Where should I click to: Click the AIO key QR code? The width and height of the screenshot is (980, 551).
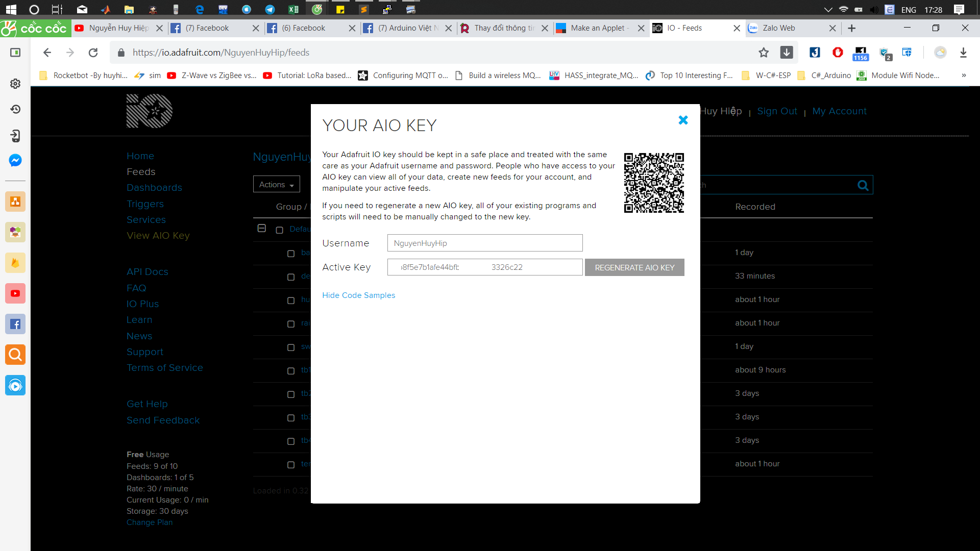pos(654,183)
